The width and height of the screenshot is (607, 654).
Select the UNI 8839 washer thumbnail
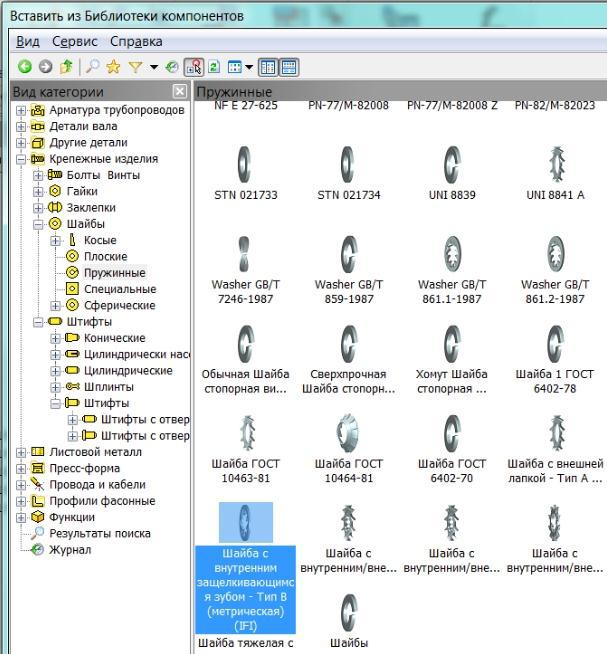point(452,165)
